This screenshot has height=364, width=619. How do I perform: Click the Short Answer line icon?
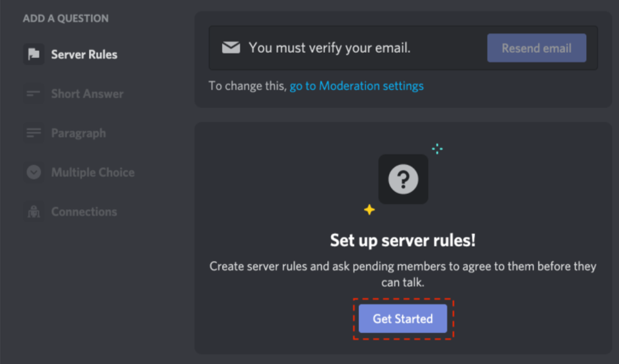pos(33,93)
